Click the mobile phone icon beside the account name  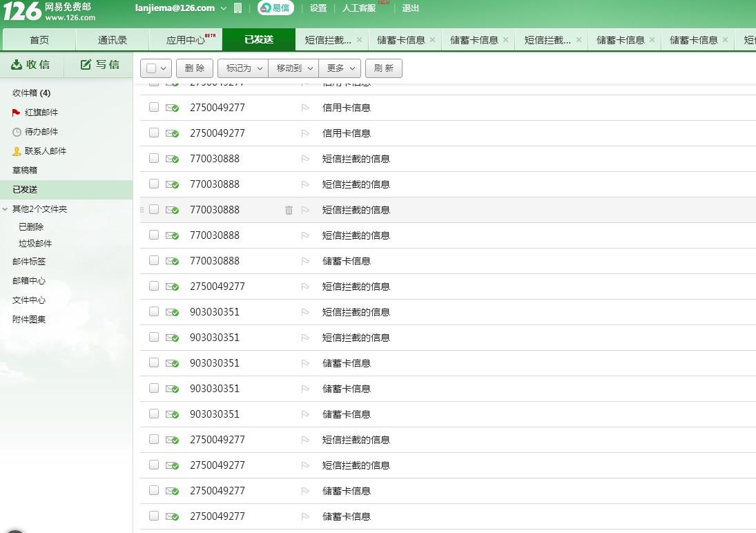(238, 8)
